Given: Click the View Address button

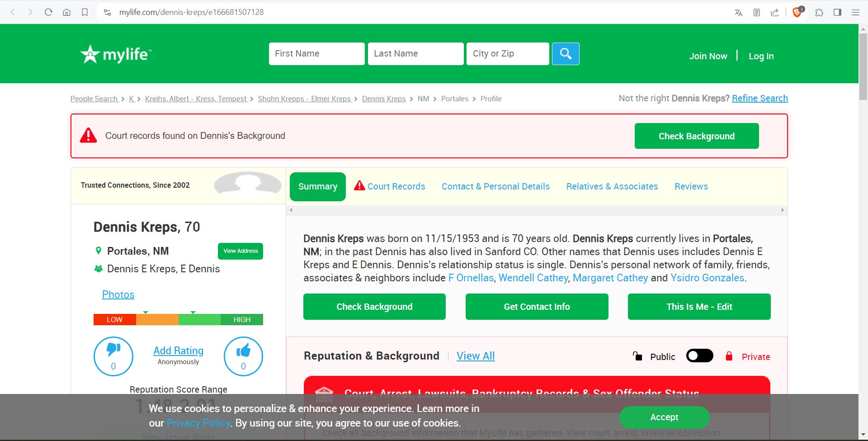Looking at the screenshot, I should coord(241,251).
